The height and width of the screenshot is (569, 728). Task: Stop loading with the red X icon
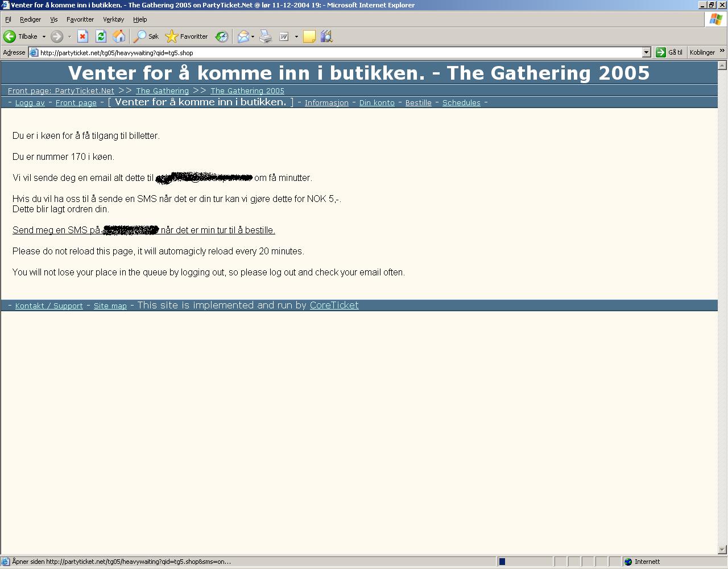pos(82,36)
